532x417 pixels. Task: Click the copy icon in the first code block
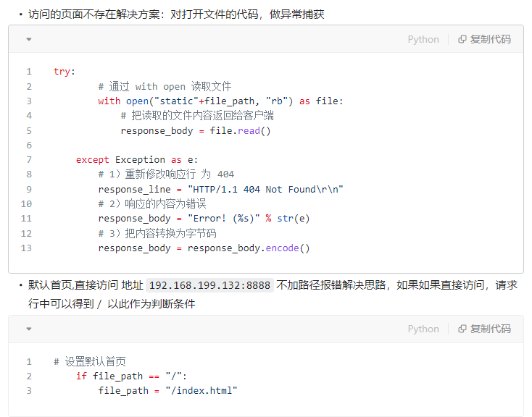(x=462, y=39)
